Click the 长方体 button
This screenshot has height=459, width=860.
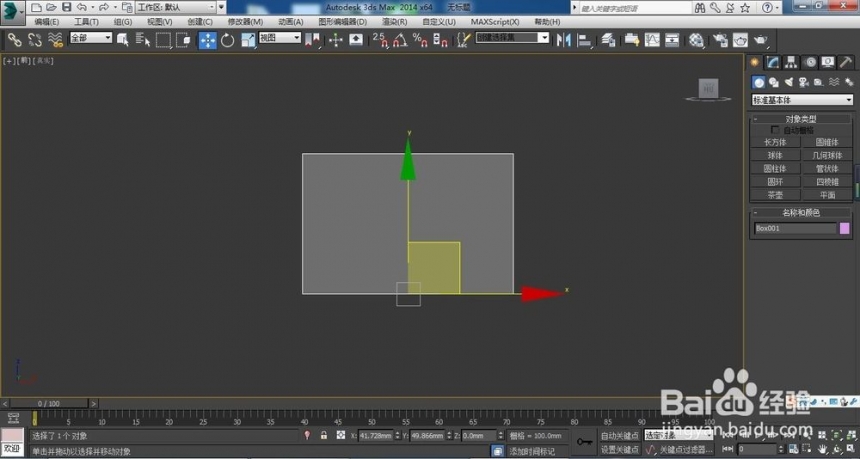click(x=775, y=142)
